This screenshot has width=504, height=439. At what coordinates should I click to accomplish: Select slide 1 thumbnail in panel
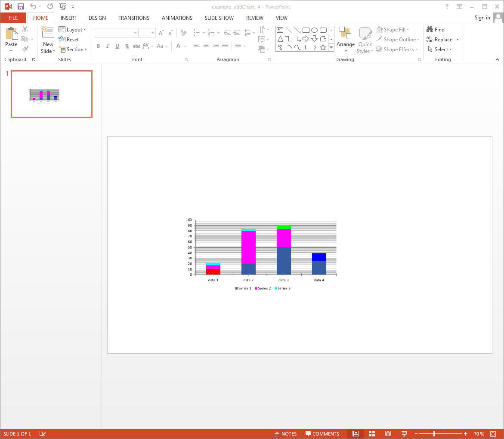pyautogui.click(x=52, y=94)
